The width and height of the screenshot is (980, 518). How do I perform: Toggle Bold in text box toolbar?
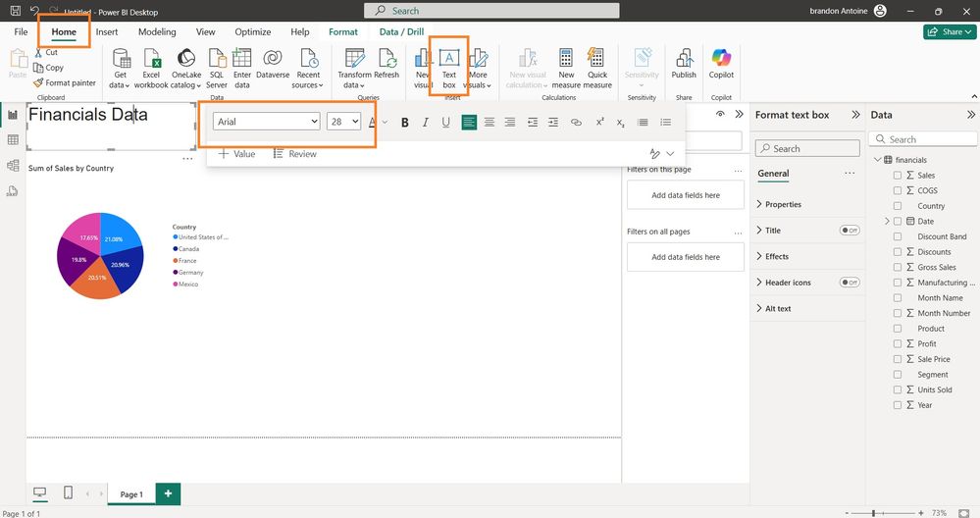(405, 122)
